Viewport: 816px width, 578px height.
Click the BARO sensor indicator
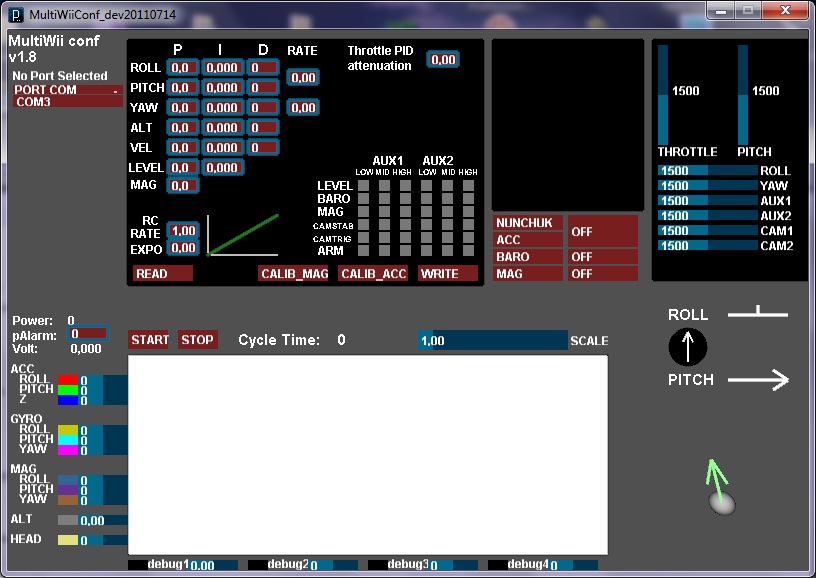[528, 256]
